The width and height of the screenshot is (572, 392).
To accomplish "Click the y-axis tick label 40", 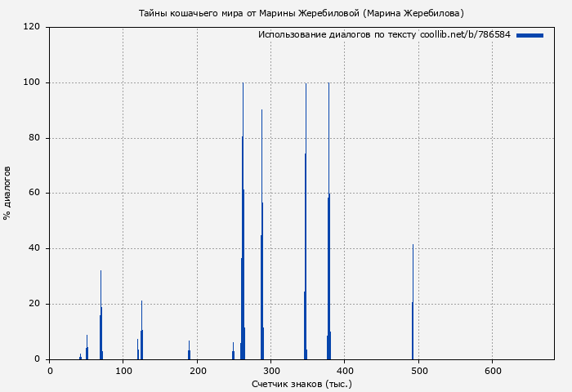I will coord(34,248).
